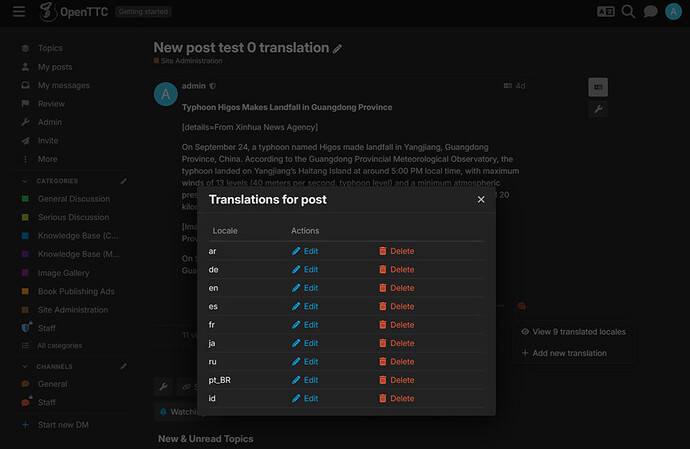Open the hamburger sidebar menu
This screenshot has height=449, width=690.
[19, 11]
